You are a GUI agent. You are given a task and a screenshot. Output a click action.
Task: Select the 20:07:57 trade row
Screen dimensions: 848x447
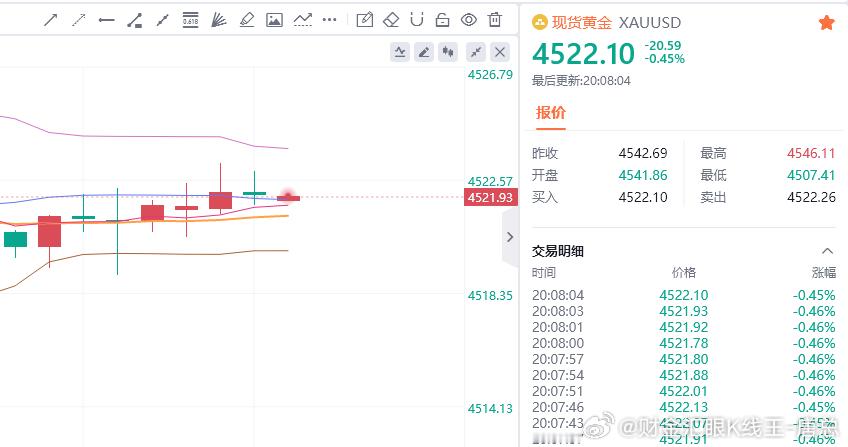pyautogui.click(x=684, y=359)
